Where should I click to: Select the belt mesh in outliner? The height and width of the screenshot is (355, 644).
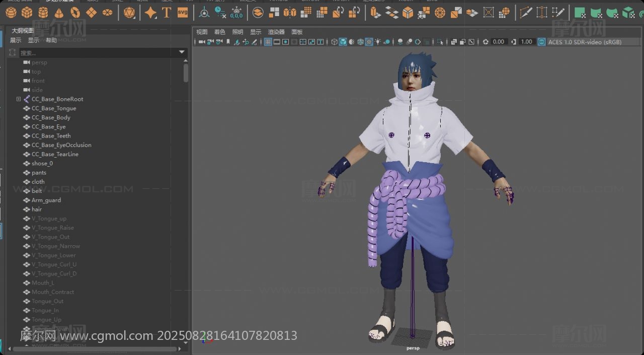coord(37,191)
